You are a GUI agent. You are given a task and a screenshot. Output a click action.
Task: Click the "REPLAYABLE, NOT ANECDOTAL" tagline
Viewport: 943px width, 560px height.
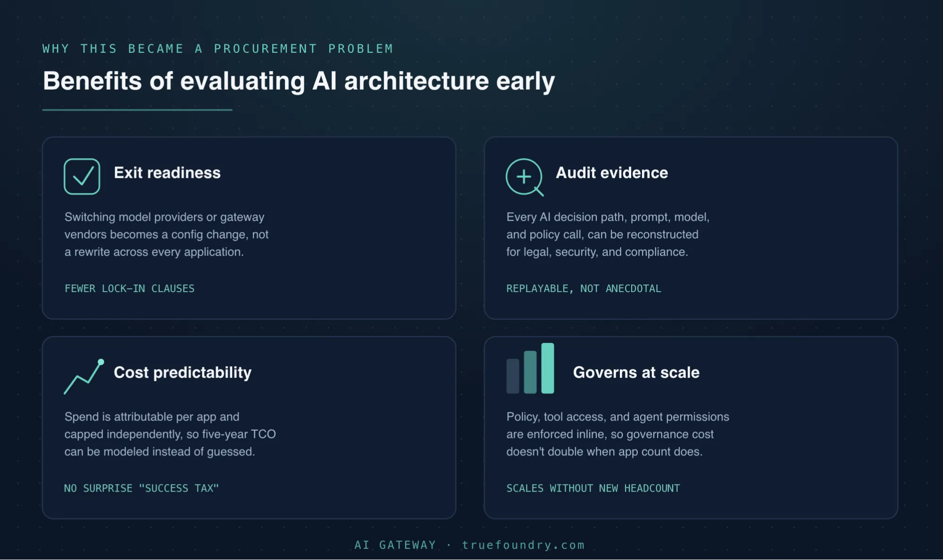(x=584, y=288)
